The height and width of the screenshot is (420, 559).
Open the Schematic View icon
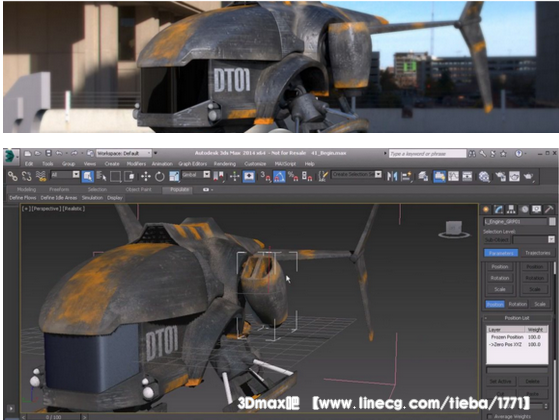[467, 176]
